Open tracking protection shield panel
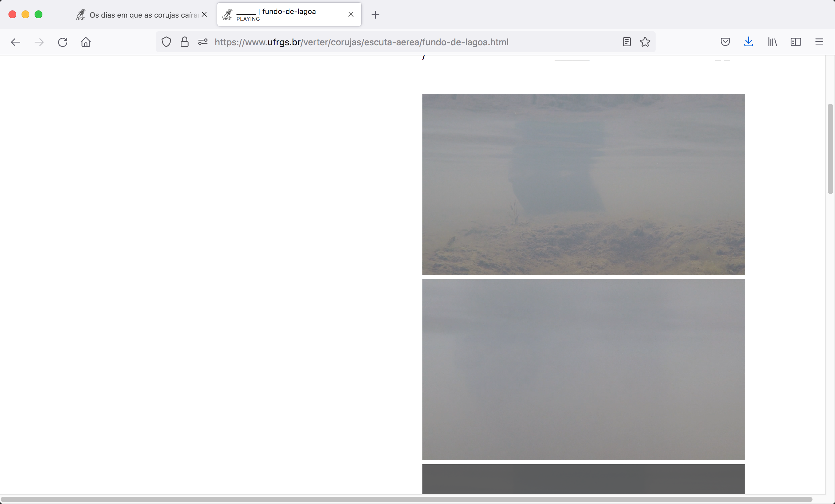 coord(166,42)
